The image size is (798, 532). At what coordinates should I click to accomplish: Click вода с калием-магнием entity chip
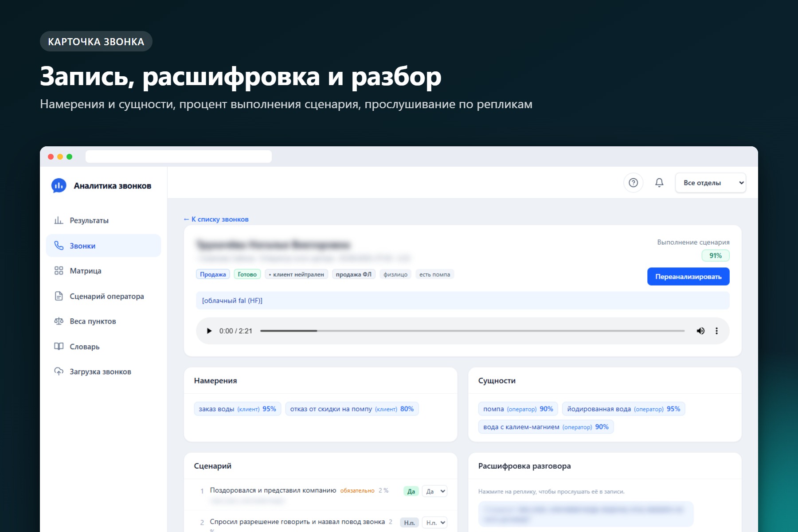546,427
